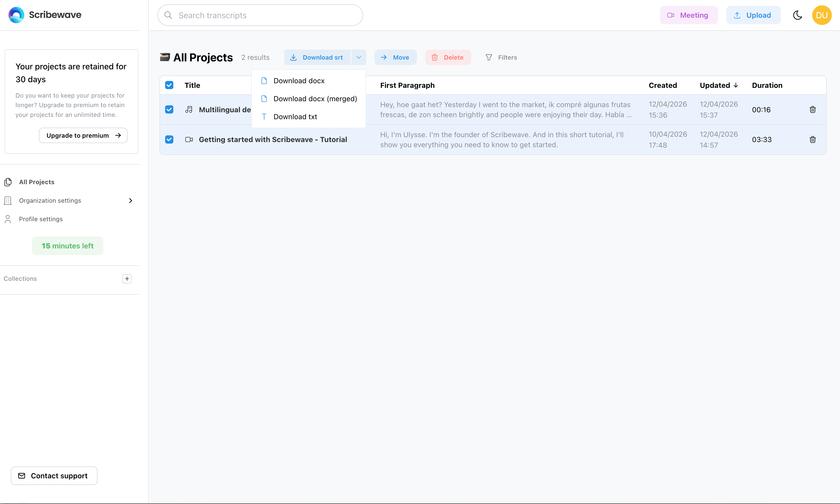Uncheck the Getting started Tutorial row checkbox
Screen dimensions: 840x504
pyautogui.click(x=169, y=139)
